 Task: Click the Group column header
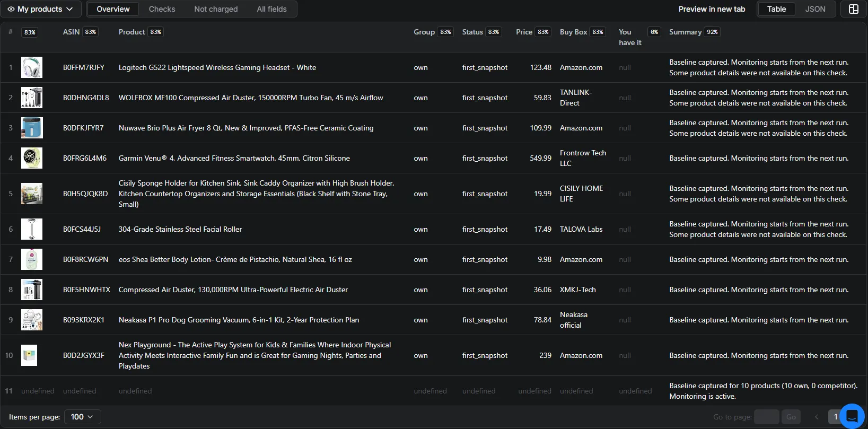tap(424, 32)
